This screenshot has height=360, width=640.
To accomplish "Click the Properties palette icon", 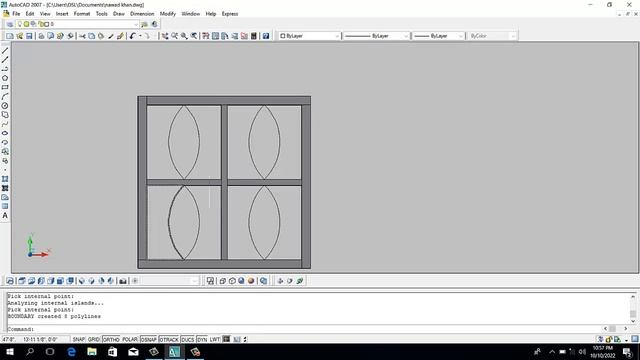I will [x=206, y=36].
